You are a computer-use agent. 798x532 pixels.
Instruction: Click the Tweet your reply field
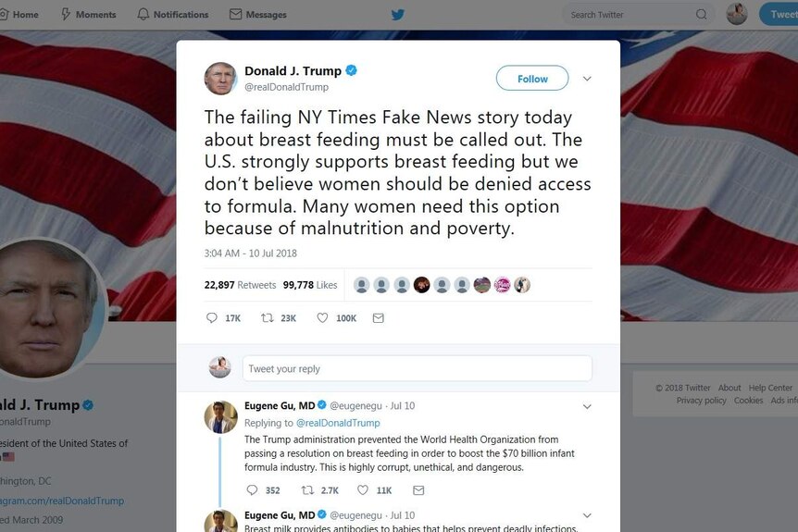click(418, 368)
